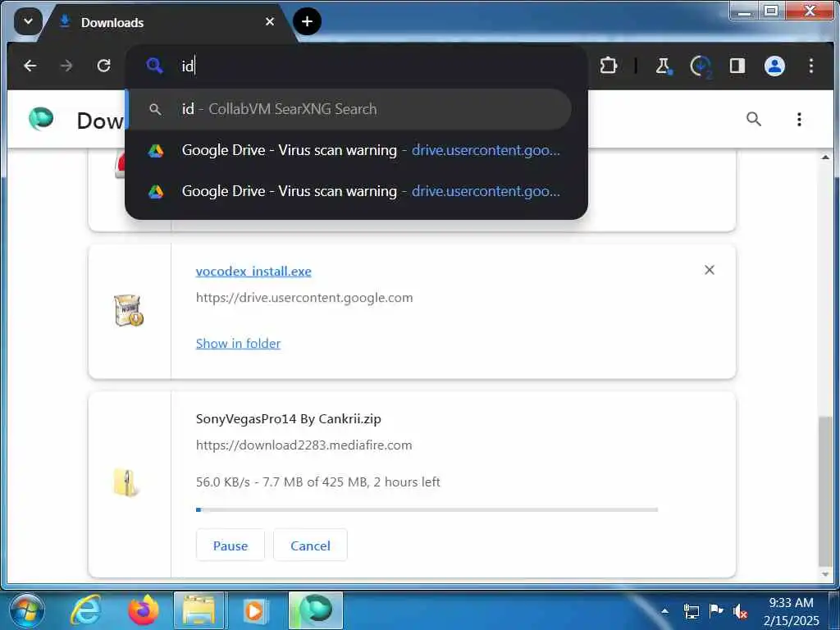Open the tab search dropdown arrow
The image size is (840, 630).
point(28,22)
